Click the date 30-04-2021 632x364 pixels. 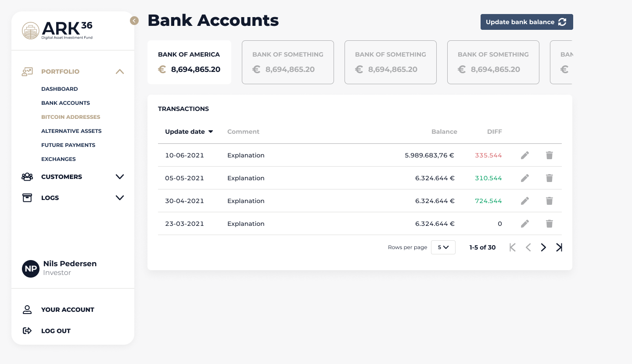(x=184, y=201)
